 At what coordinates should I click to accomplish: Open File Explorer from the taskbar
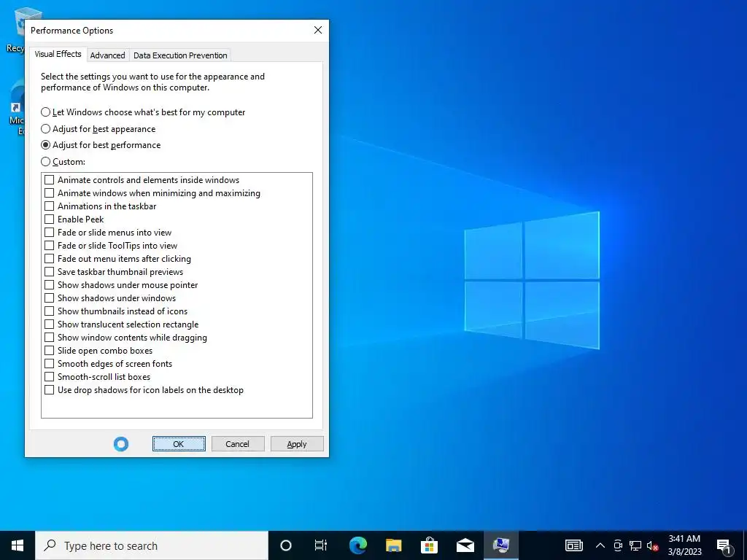click(x=393, y=545)
